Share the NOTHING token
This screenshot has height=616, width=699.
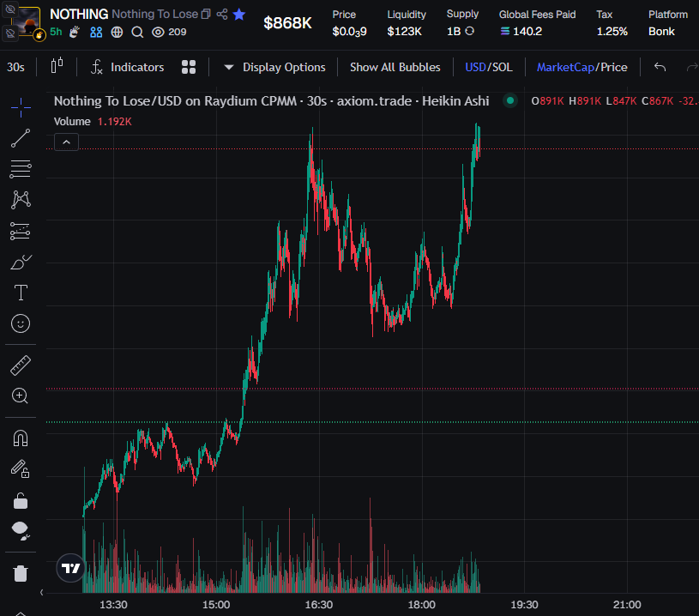pos(222,15)
